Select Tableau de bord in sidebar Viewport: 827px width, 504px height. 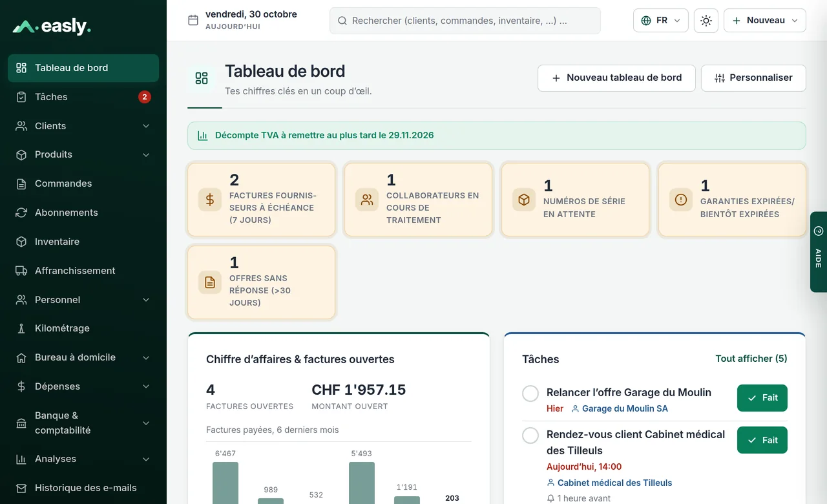coord(83,68)
